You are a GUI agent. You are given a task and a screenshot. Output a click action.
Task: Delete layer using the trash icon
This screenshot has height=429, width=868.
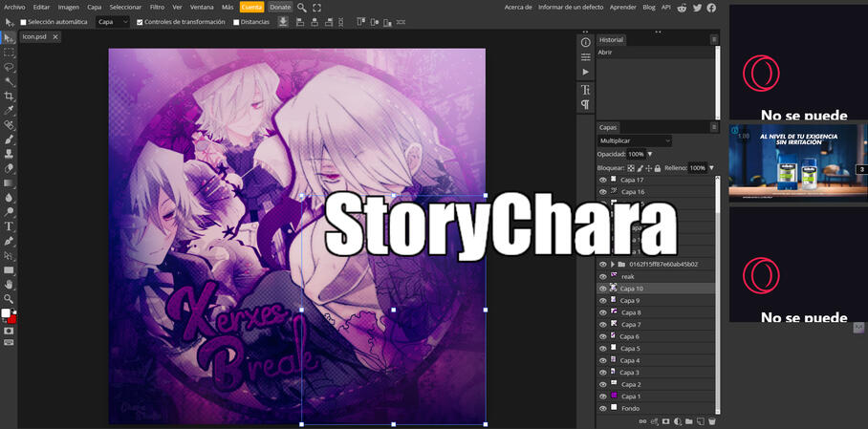tap(712, 421)
